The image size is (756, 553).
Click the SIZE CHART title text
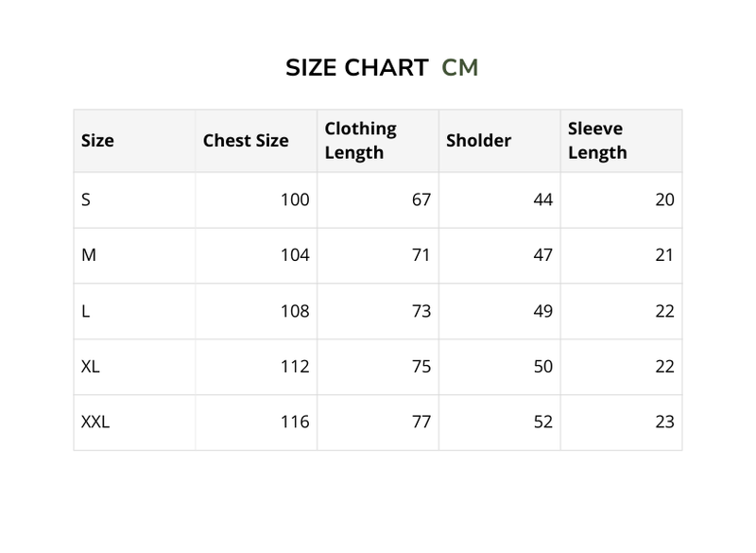coord(357,68)
